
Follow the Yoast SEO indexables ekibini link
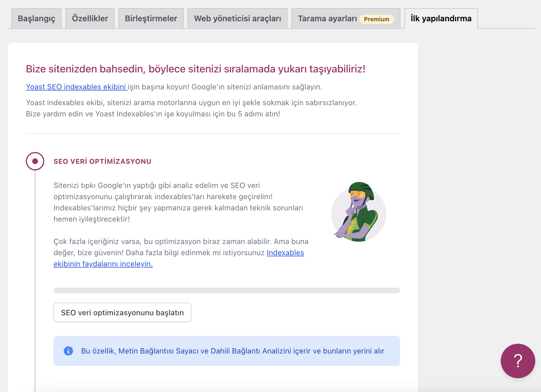[77, 87]
